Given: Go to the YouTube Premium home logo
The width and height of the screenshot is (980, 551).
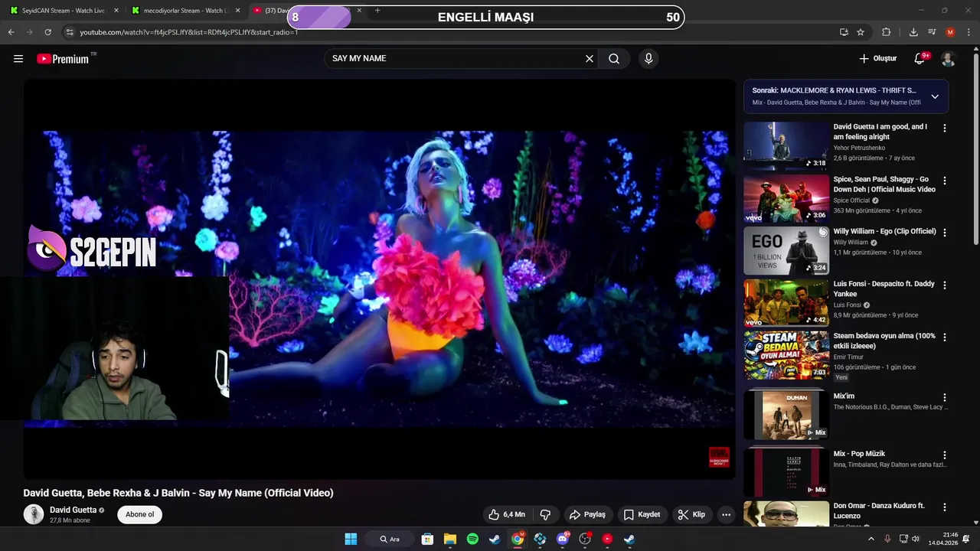Looking at the screenshot, I should 63,59.
